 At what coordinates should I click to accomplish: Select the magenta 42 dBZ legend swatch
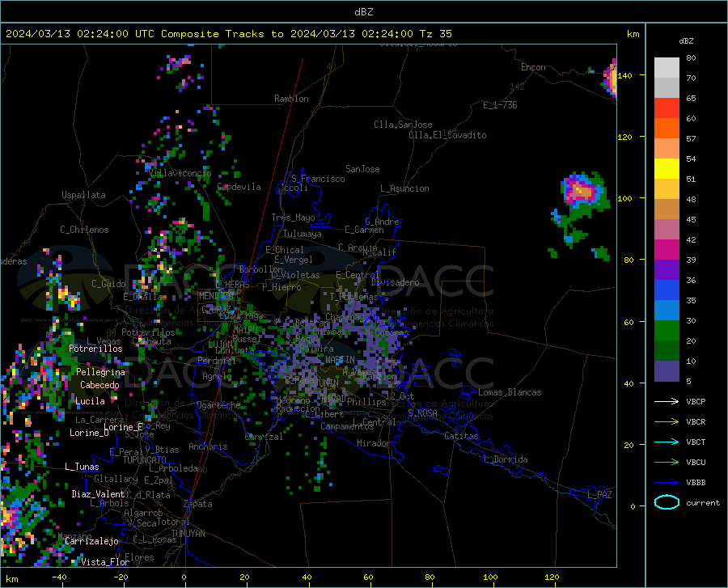coord(667,249)
